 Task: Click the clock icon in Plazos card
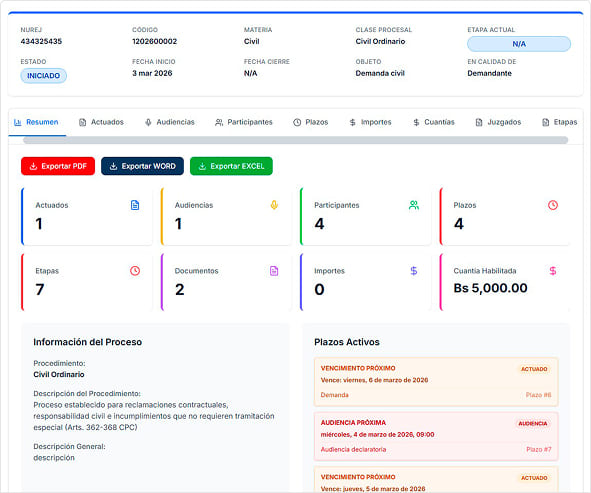point(553,205)
